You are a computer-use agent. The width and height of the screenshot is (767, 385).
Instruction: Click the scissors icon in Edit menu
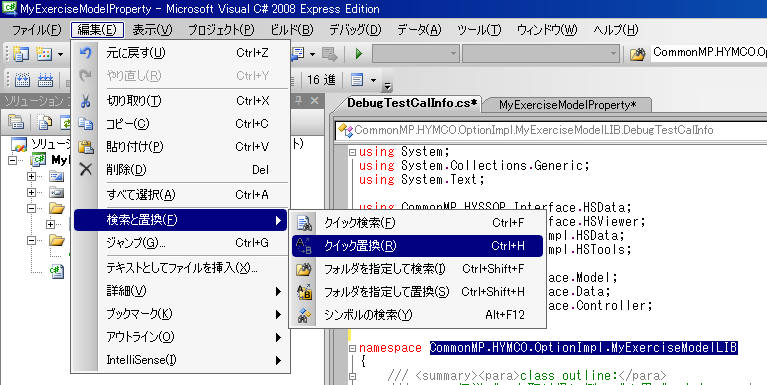pyautogui.click(x=86, y=101)
